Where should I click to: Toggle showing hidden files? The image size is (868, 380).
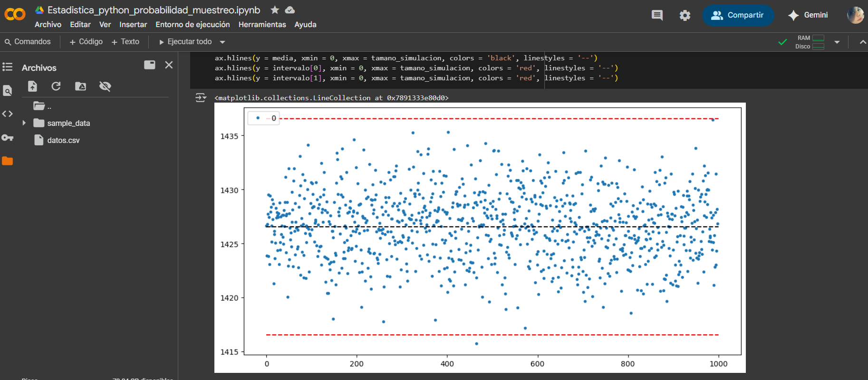[105, 86]
